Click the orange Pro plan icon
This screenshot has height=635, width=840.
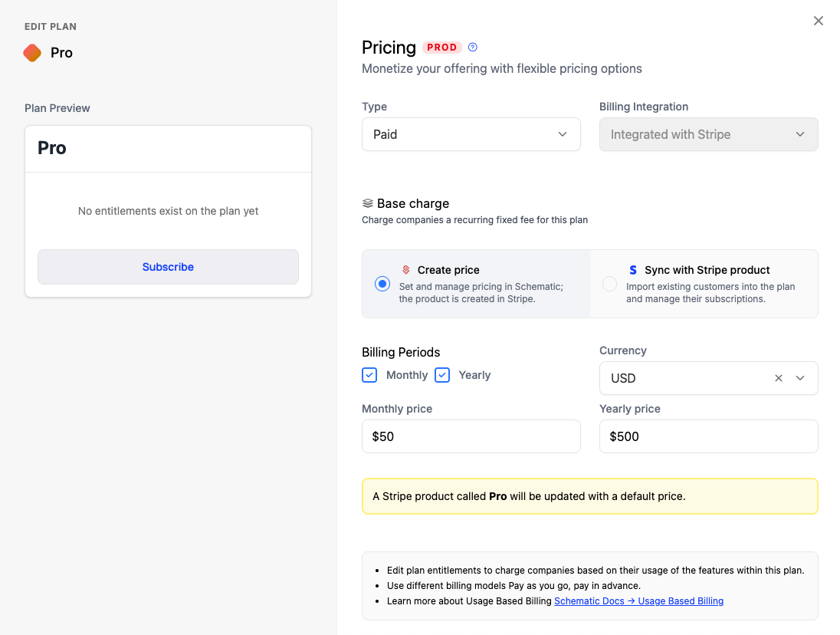tap(31, 53)
